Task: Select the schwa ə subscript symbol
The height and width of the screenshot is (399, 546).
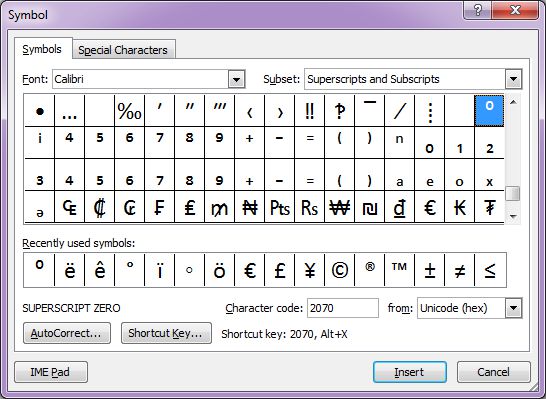Action: [39, 207]
